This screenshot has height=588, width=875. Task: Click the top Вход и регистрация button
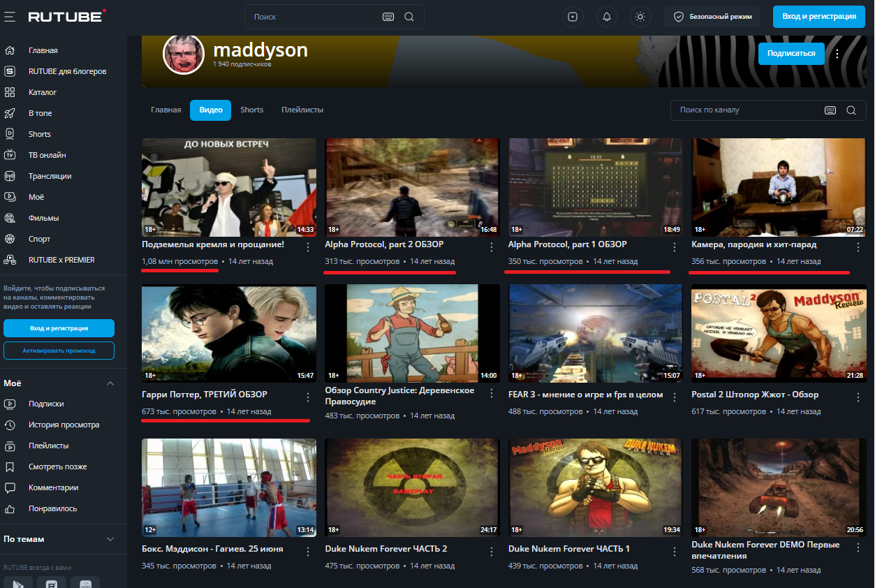(819, 17)
